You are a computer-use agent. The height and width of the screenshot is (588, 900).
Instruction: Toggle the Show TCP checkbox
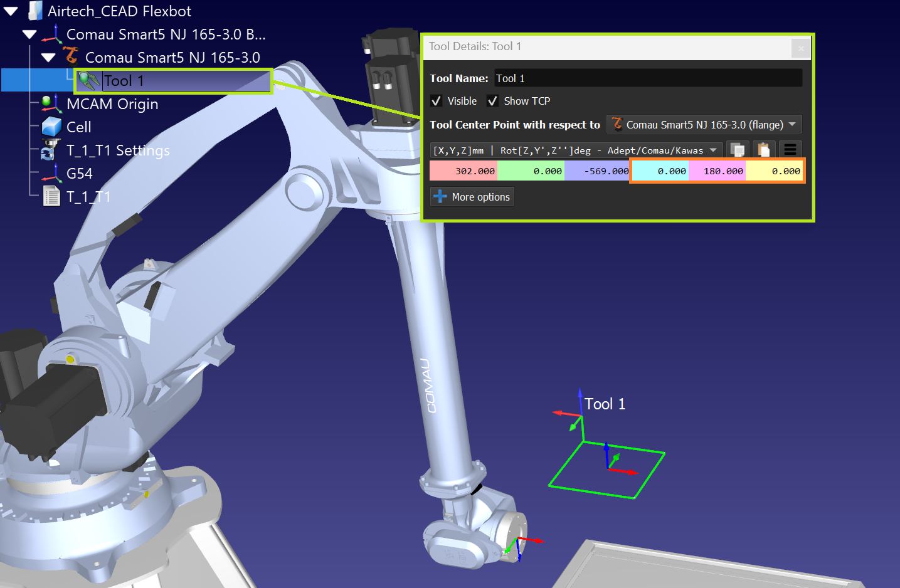coord(493,101)
